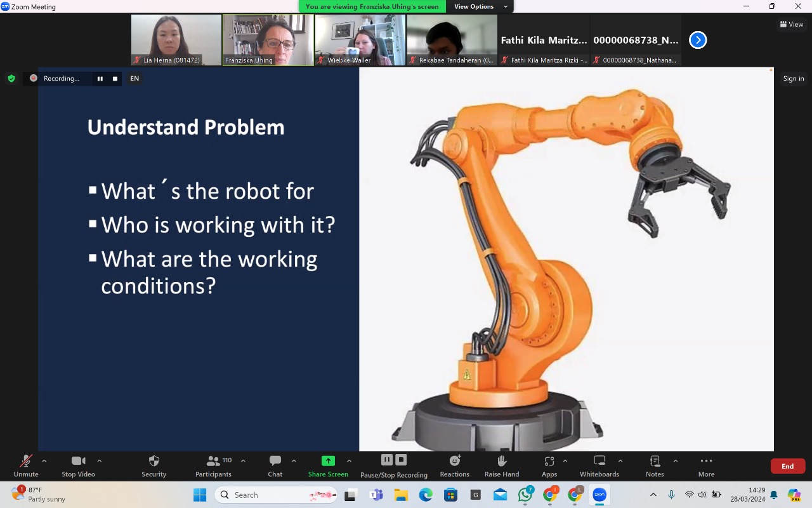The height and width of the screenshot is (508, 812).
Task: Switch to the Zoom taskbar icon
Action: [x=599, y=495]
